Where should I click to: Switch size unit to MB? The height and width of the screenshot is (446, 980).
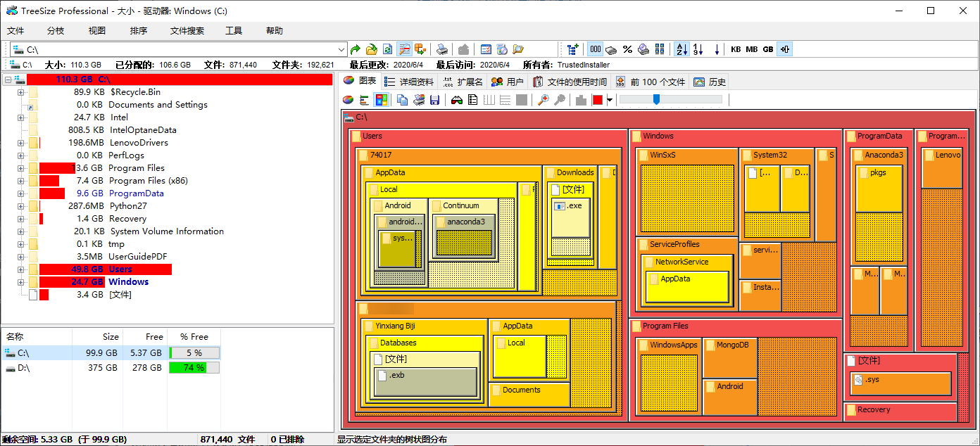tap(752, 49)
